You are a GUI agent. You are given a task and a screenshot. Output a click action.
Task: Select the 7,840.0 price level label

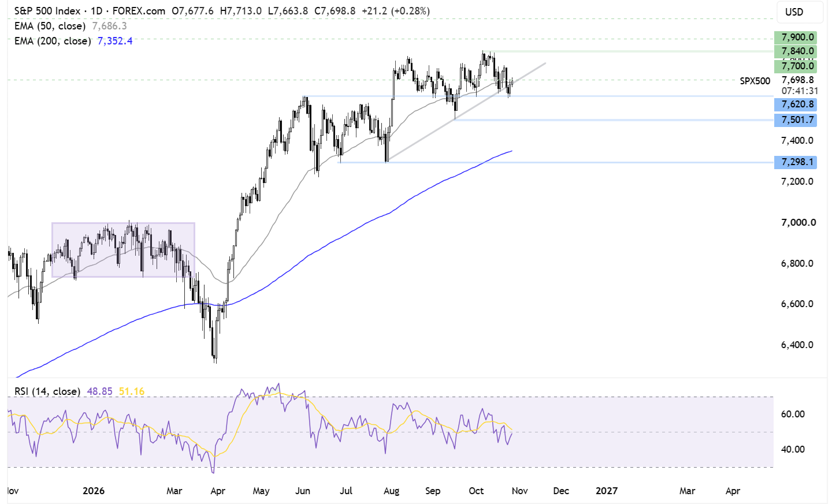pos(795,51)
